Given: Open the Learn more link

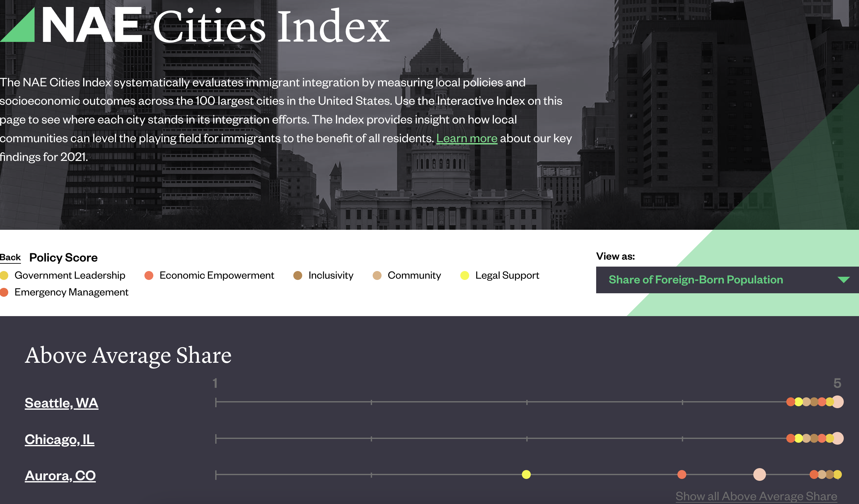Looking at the screenshot, I should pyautogui.click(x=467, y=138).
